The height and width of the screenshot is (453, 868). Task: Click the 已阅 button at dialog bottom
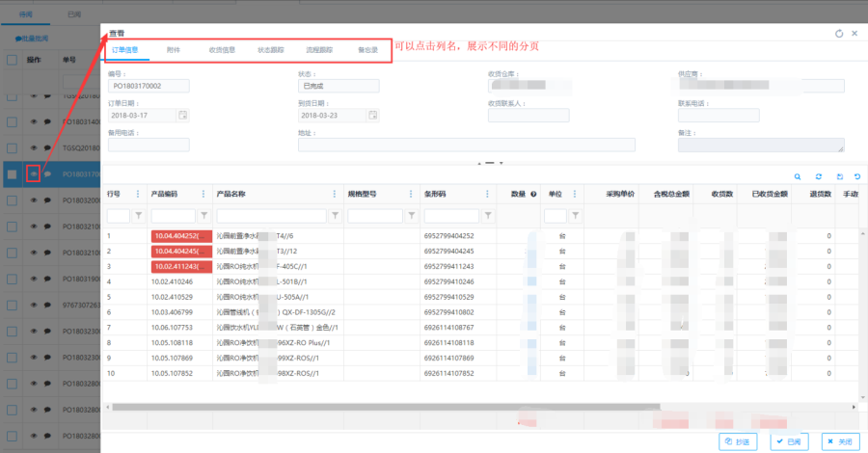click(x=789, y=440)
